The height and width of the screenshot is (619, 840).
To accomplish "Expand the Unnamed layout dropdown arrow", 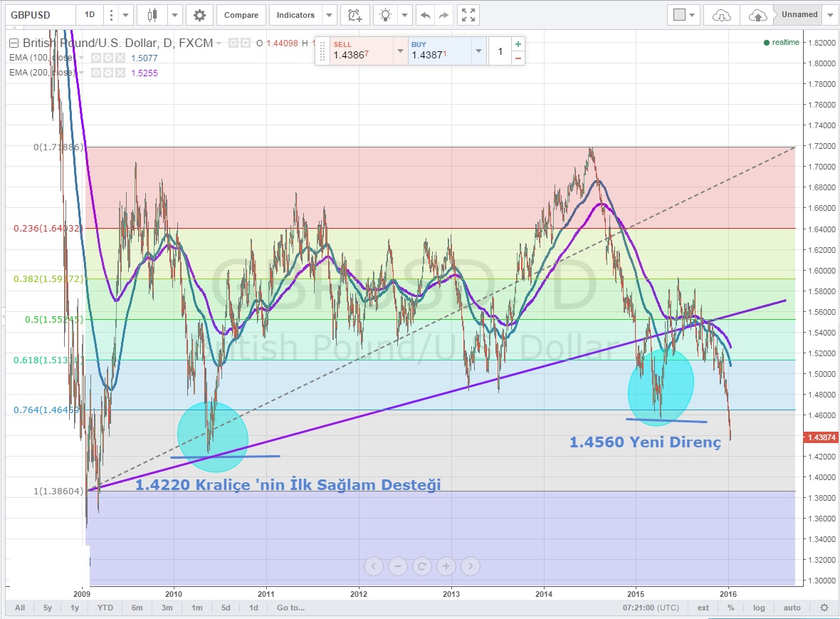I will (831, 15).
